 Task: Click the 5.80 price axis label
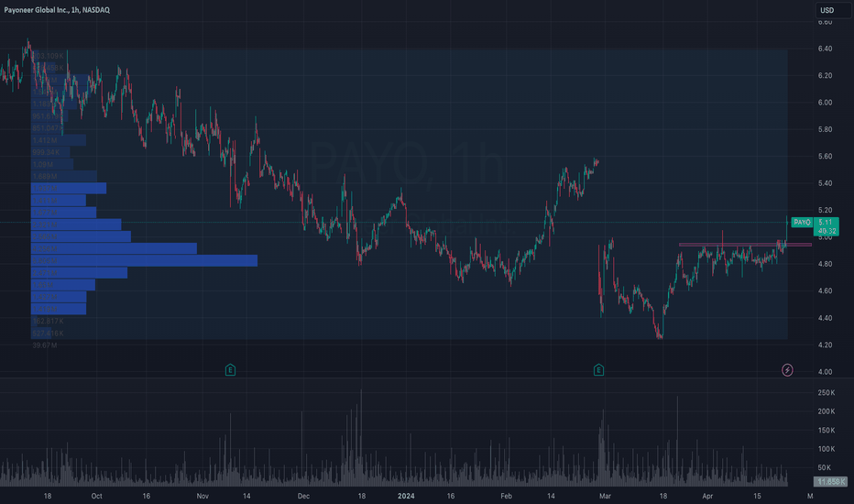825,130
